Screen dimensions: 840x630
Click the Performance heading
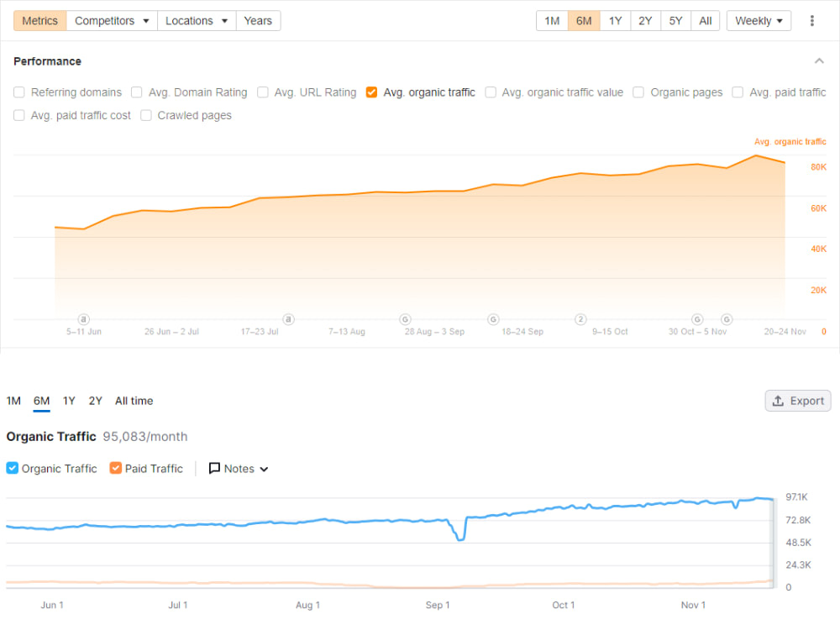(47, 61)
